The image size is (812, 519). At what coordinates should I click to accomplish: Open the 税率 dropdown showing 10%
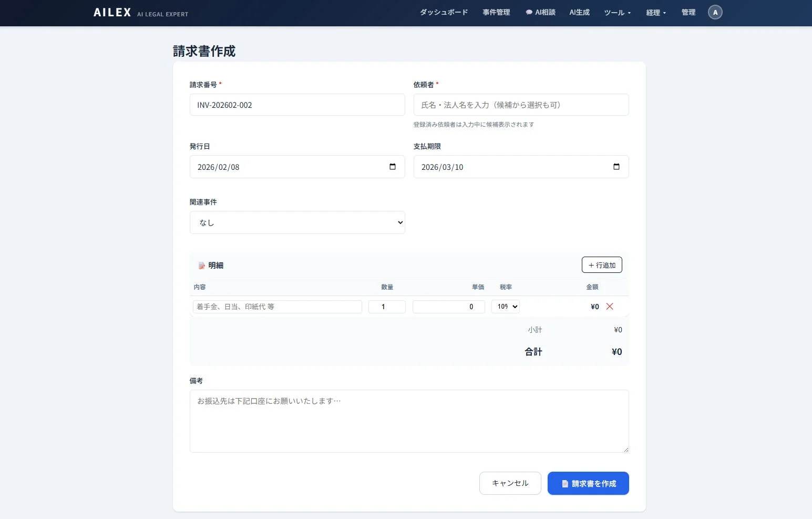coord(505,307)
